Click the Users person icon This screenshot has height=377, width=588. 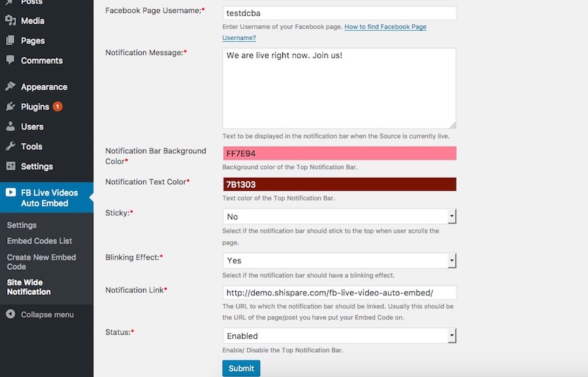tap(10, 127)
